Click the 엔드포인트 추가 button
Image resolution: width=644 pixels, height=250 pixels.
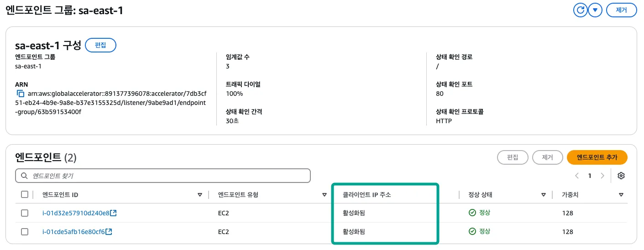click(x=597, y=157)
